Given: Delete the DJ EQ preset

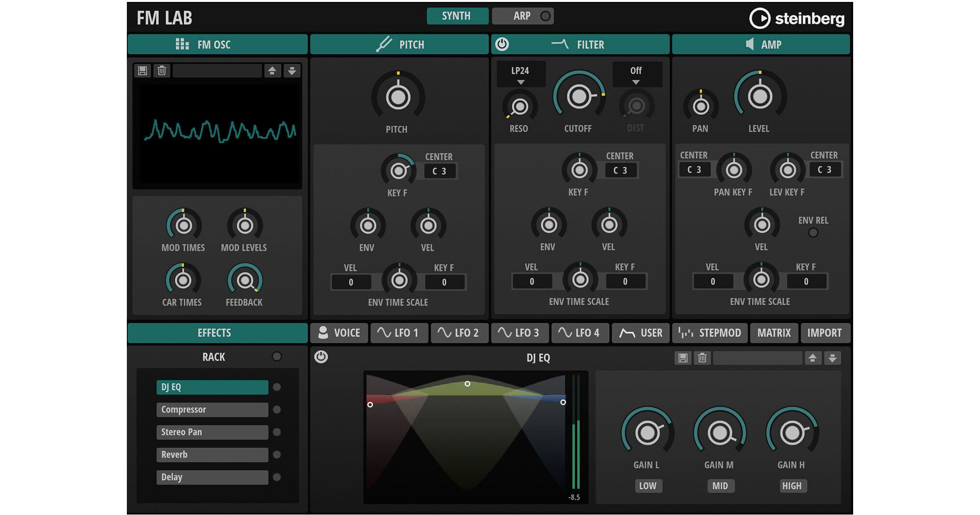Looking at the screenshot, I should [x=702, y=358].
